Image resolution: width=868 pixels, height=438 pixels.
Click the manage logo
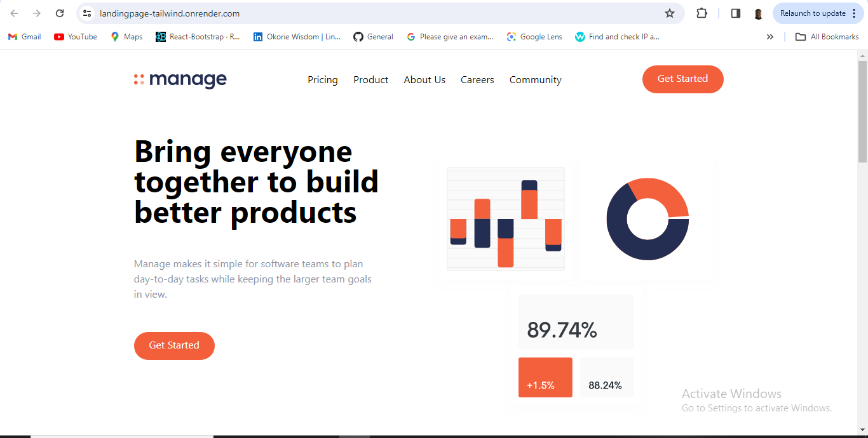(x=180, y=79)
